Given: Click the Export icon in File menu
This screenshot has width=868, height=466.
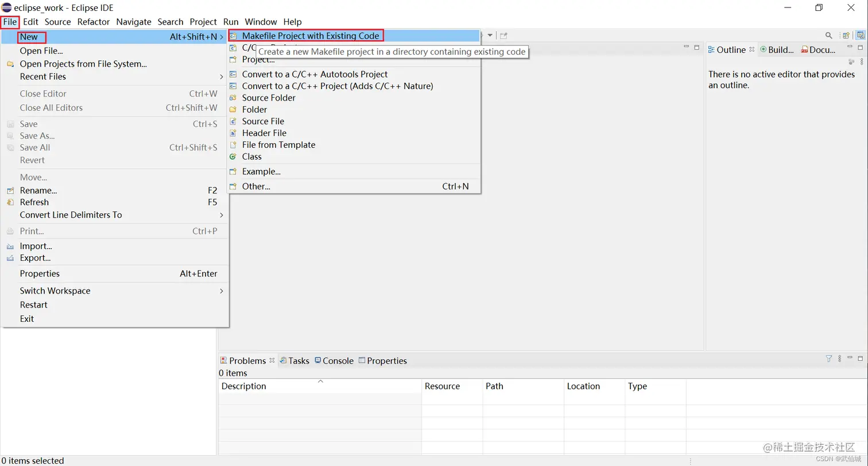Looking at the screenshot, I should click(x=10, y=258).
